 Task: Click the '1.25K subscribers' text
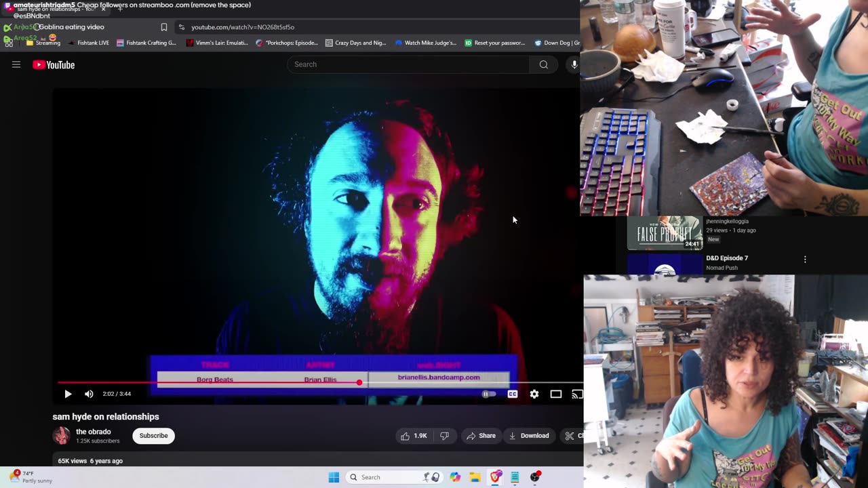point(98,441)
